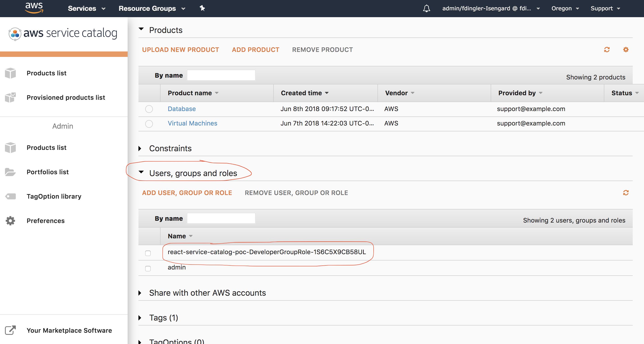Open Preferences from the sidebar
Screen dimensions: 644x344
click(x=46, y=220)
